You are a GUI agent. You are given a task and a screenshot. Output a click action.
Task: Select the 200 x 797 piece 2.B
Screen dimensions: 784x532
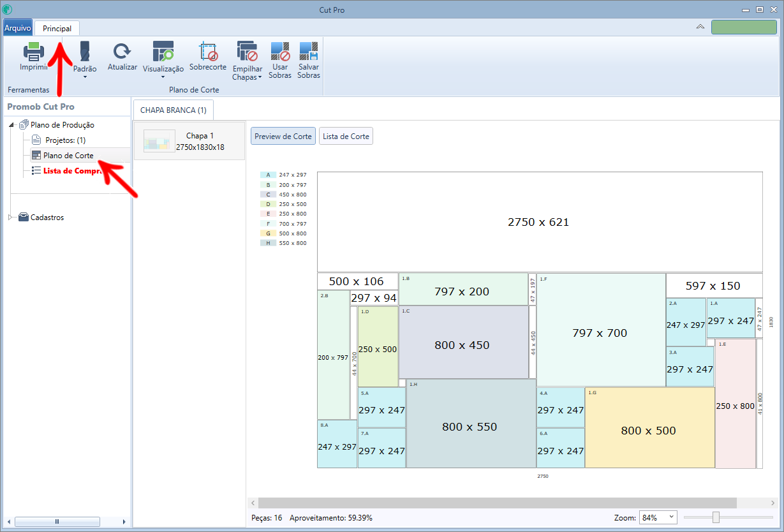pyautogui.click(x=333, y=355)
